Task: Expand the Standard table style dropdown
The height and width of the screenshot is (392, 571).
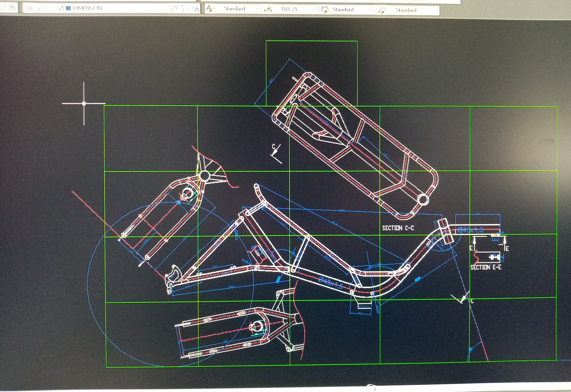Action: [371, 10]
